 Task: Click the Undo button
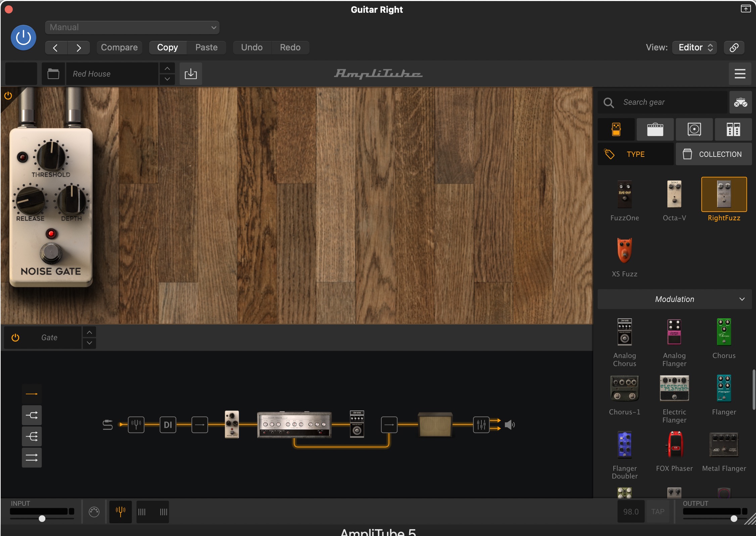click(x=252, y=47)
